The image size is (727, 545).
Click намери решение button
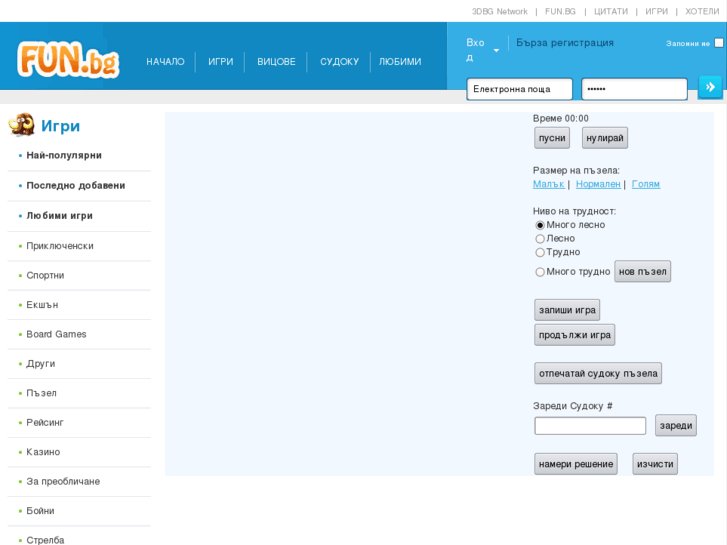(x=576, y=464)
